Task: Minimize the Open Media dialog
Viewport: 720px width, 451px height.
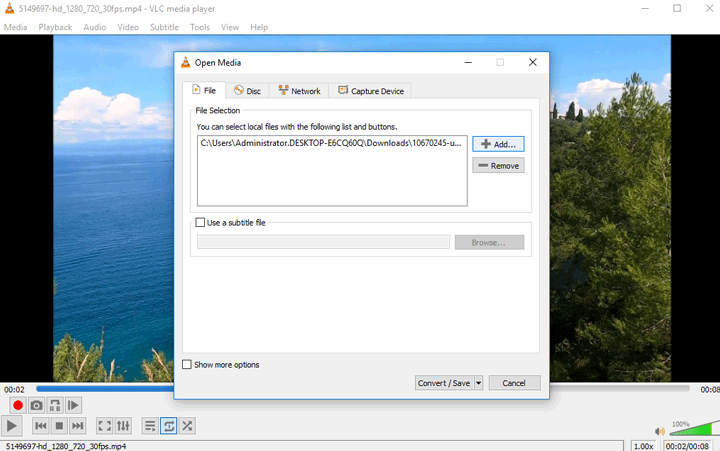Action: click(x=468, y=62)
